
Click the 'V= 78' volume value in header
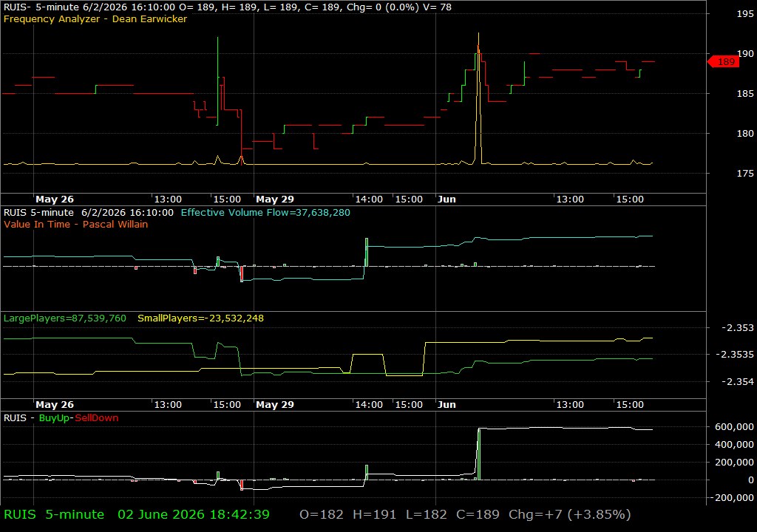[x=438, y=7]
